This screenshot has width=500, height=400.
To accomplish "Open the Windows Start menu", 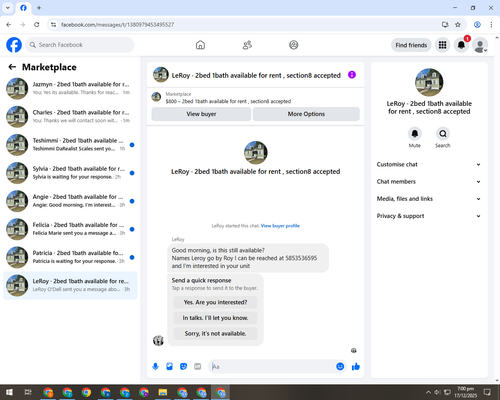I will [9, 392].
